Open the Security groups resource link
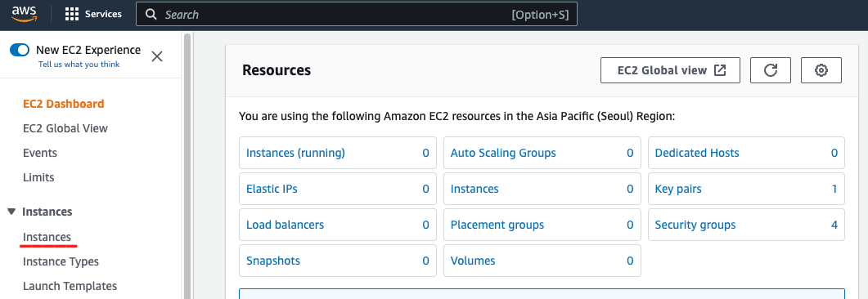 (695, 225)
